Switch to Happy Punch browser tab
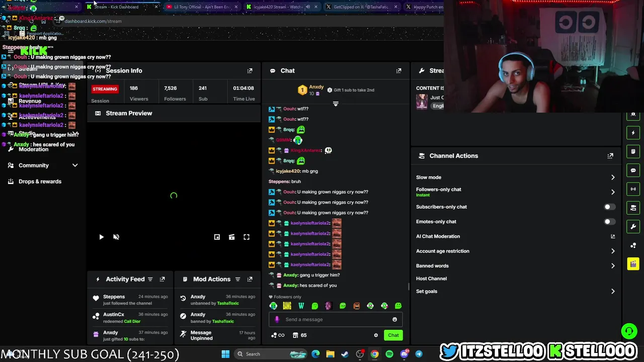This screenshot has height=362, width=644. [x=424, y=7]
